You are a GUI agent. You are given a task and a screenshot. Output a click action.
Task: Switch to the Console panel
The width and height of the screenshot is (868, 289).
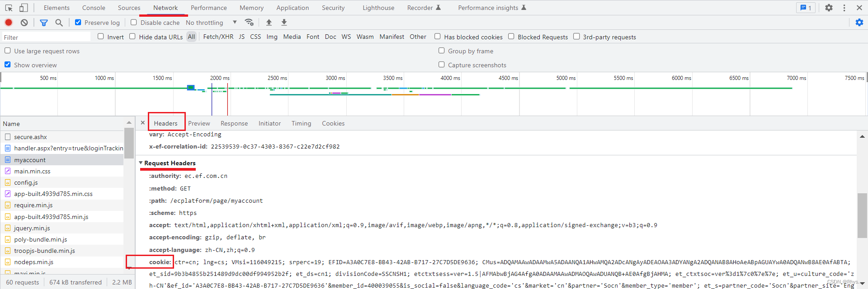click(x=94, y=8)
